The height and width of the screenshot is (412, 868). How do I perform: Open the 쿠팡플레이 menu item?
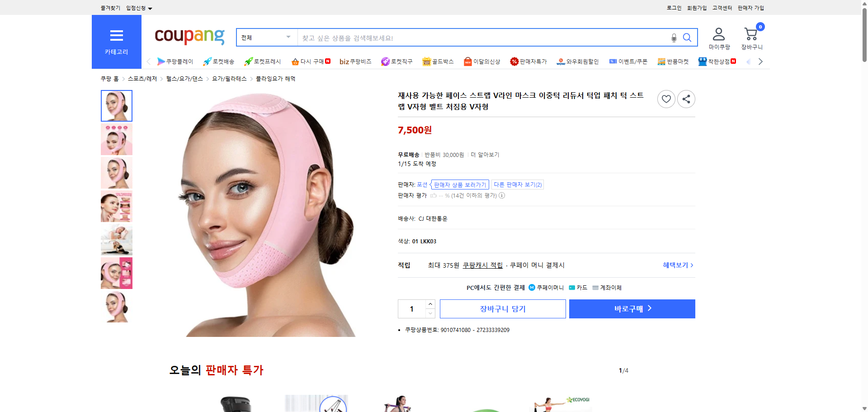click(177, 61)
